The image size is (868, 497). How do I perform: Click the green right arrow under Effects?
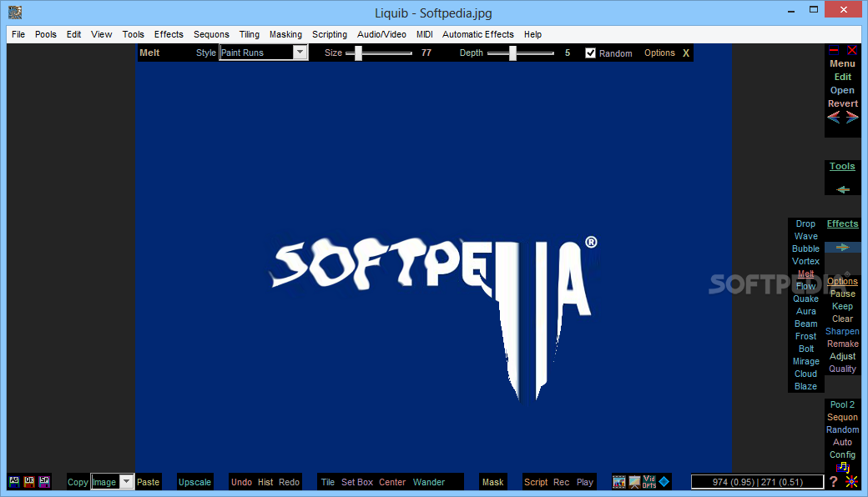[x=842, y=247]
